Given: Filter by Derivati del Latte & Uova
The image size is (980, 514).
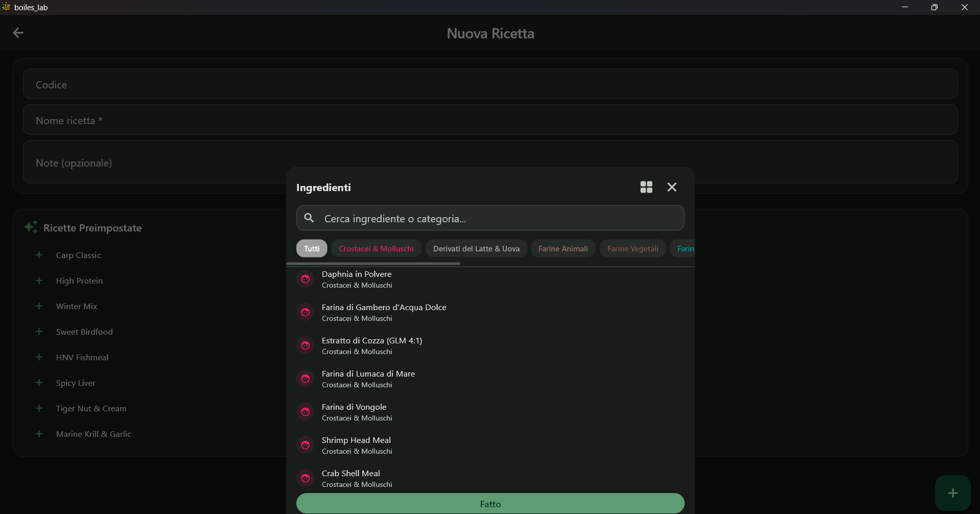Looking at the screenshot, I should [476, 248].
